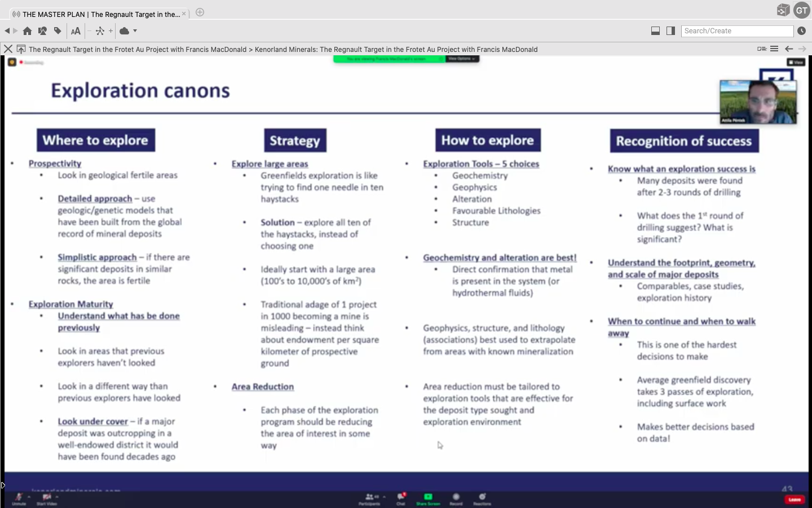The width and height of the screenshot is (812, 508).
Task: Click the red Leave button
Action: (795, 500)
